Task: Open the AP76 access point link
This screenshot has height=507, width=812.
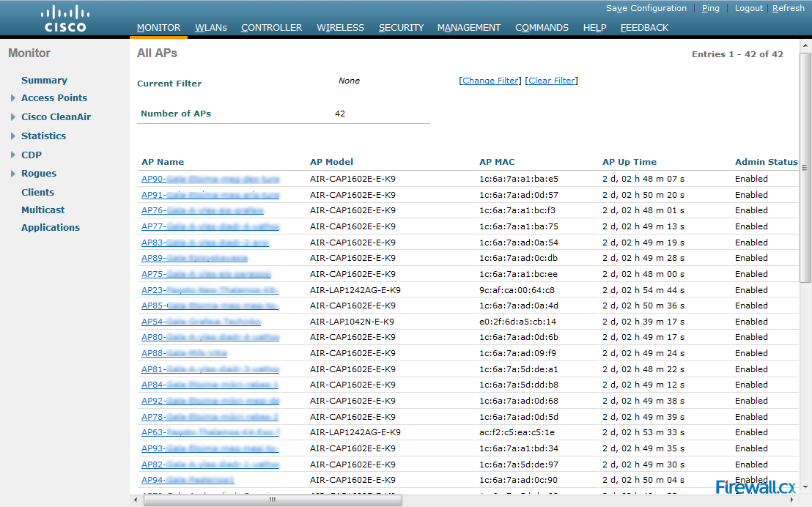Action: tap(202, 211)
